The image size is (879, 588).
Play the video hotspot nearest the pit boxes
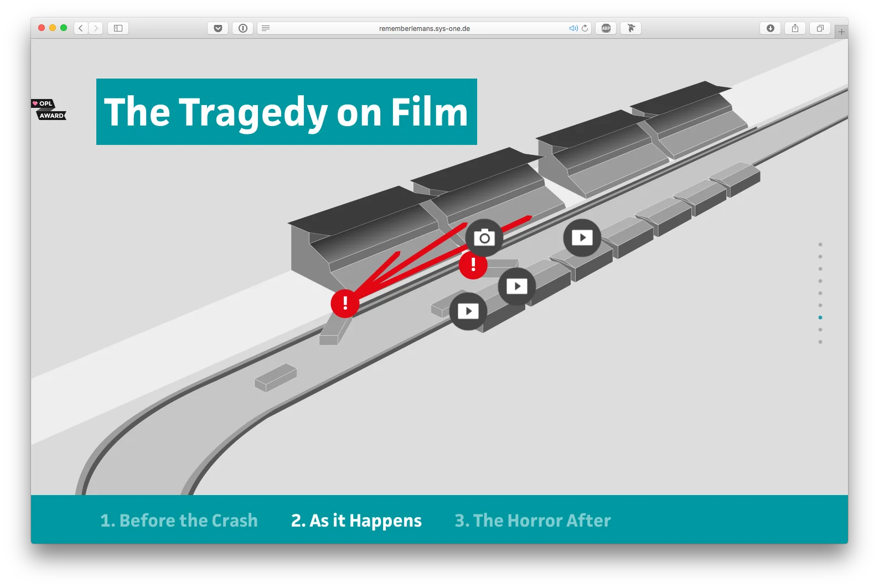pyautogui.click(x=582, y=238)
